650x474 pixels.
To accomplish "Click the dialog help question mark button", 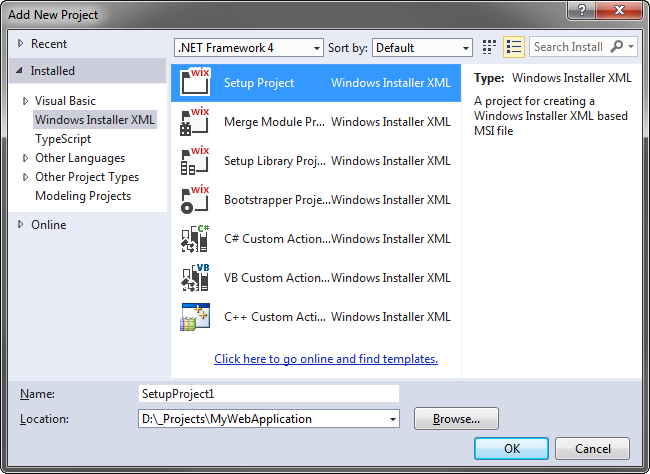I will pos(581,9).
